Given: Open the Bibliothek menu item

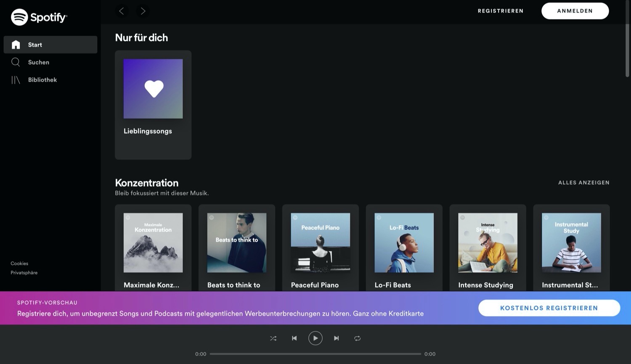Looking at the screenshot, I should click(50, 80).
